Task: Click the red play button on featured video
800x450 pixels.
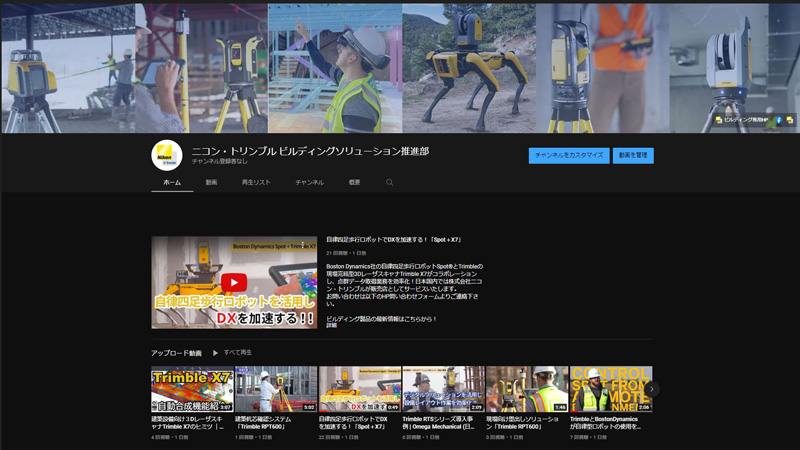Action: coord(234,282)
